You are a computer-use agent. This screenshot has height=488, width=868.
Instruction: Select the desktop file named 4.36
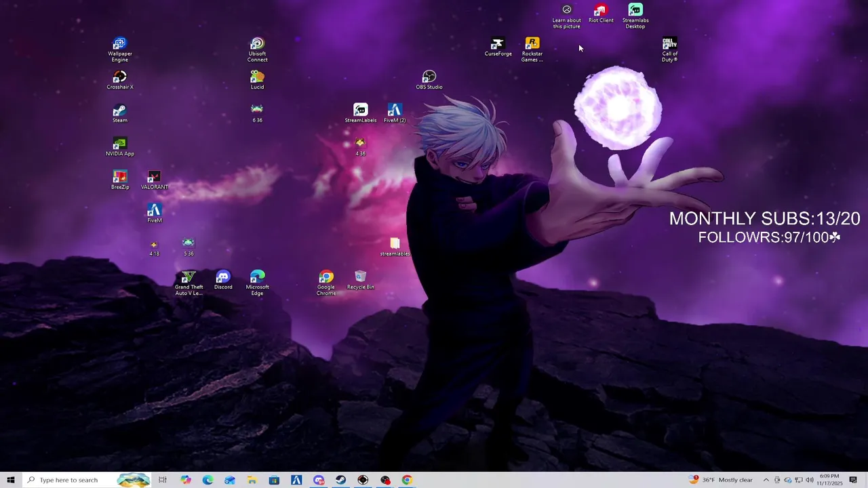tap(361, 146)
